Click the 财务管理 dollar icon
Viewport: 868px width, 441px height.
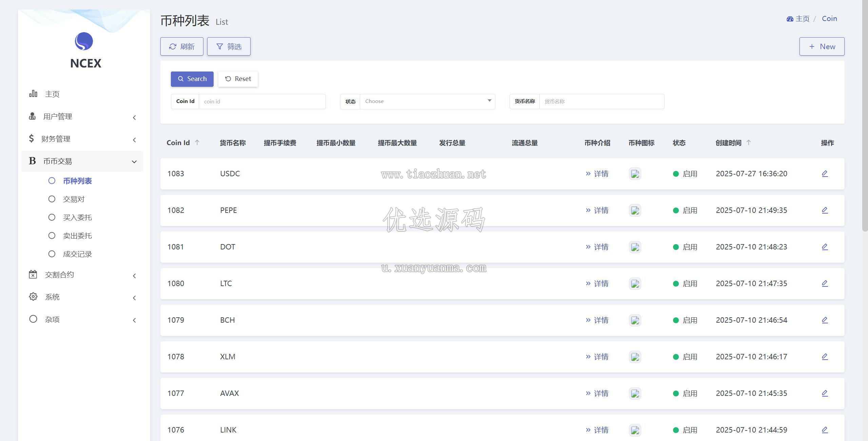pos(32,138)
